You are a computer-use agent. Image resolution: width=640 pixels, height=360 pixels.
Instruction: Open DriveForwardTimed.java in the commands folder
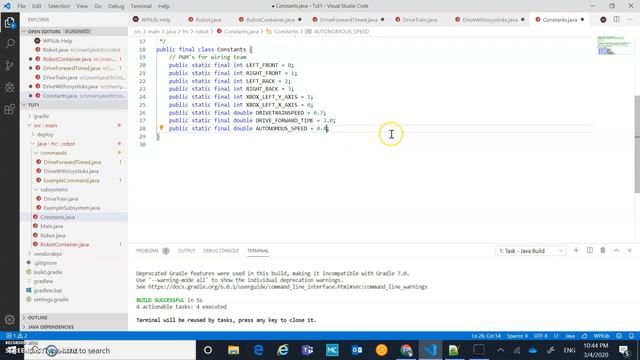click(x=72, y=162)
